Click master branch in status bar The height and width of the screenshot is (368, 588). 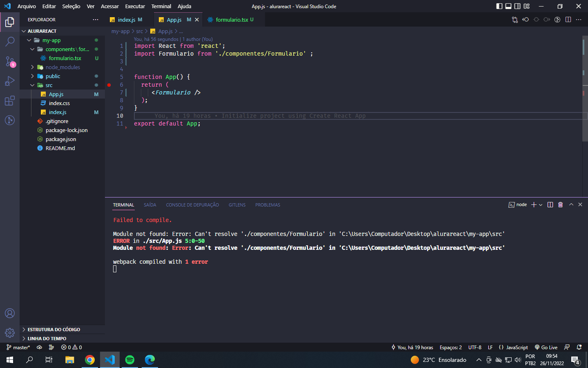(18, 347)
